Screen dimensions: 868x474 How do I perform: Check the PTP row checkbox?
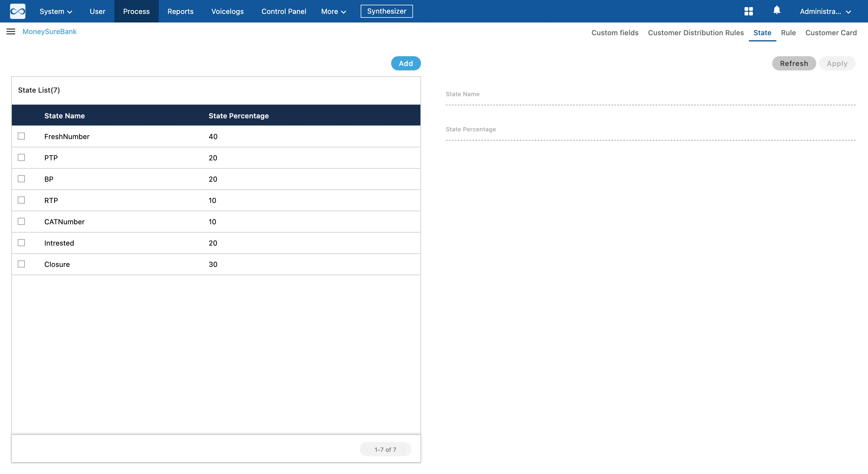[x=21, y=157]
